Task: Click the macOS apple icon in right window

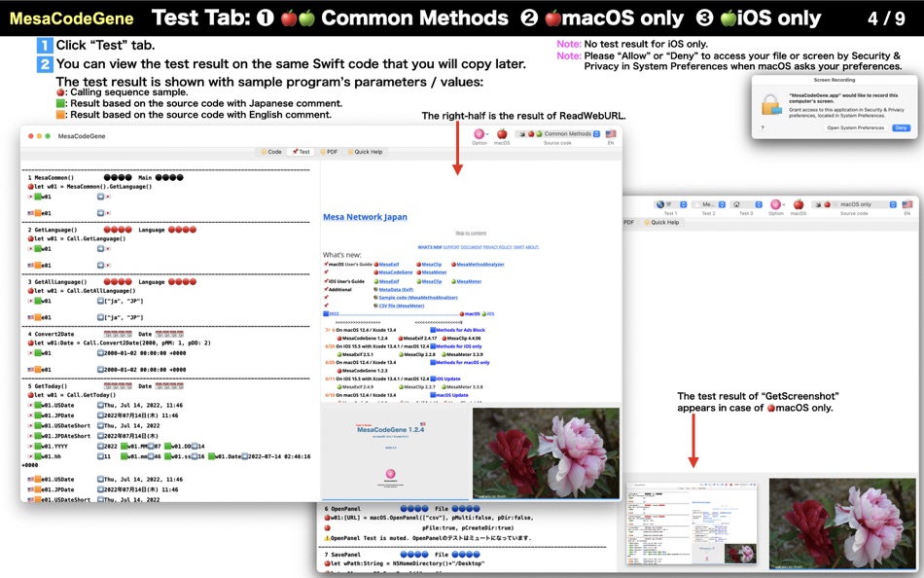Action: pyautogui.click(x=799, y=204)
